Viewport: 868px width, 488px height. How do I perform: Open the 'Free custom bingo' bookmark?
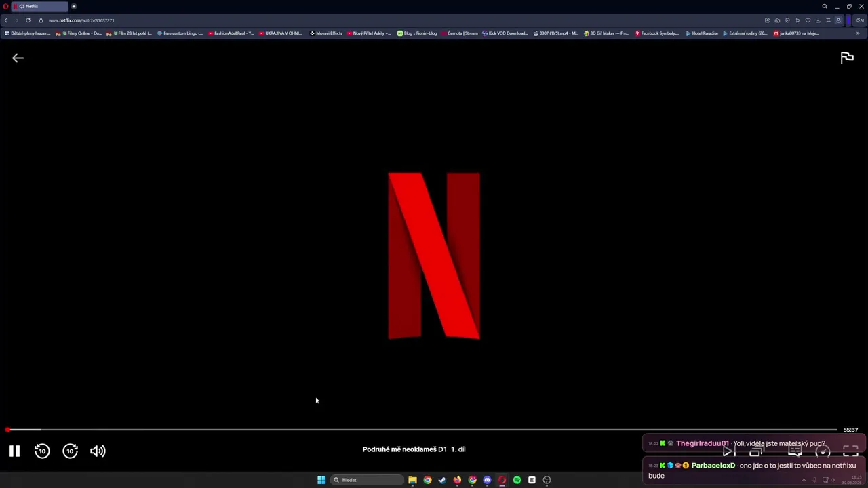point(180,33)
